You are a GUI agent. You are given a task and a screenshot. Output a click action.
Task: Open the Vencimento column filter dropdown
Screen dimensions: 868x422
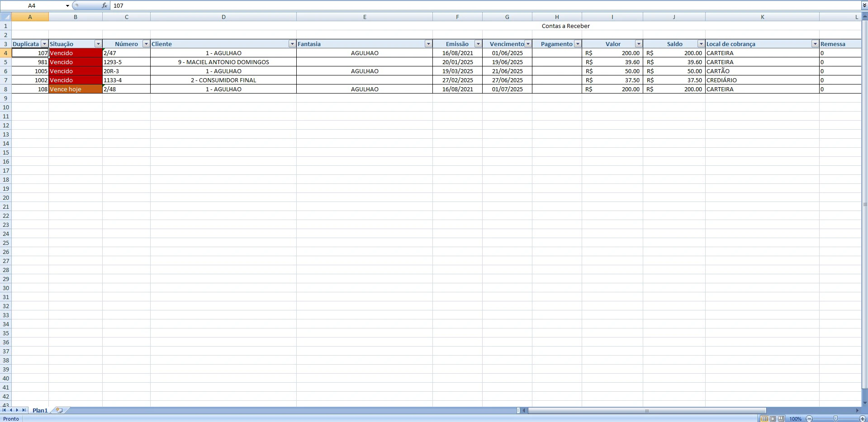527,44
